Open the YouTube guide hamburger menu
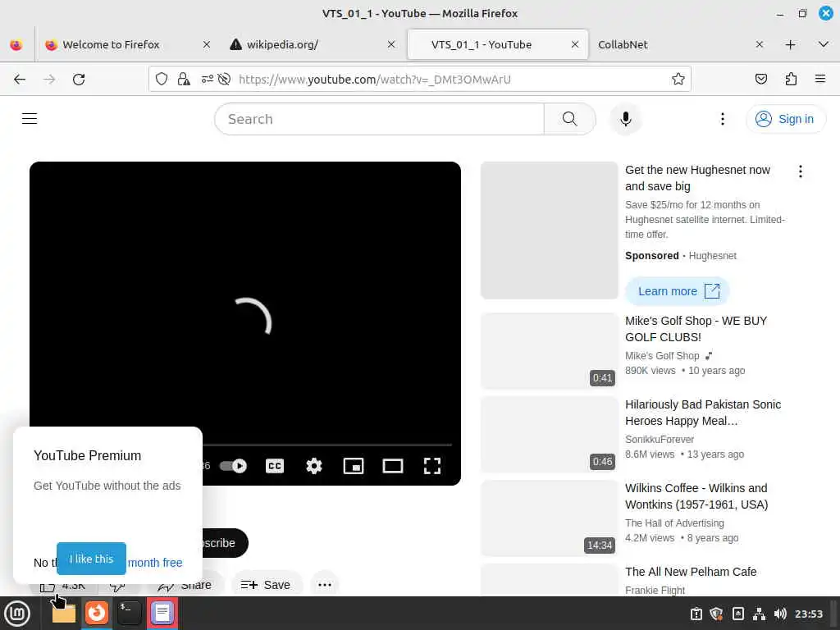The image size is (840, 630). coord(30,118)
